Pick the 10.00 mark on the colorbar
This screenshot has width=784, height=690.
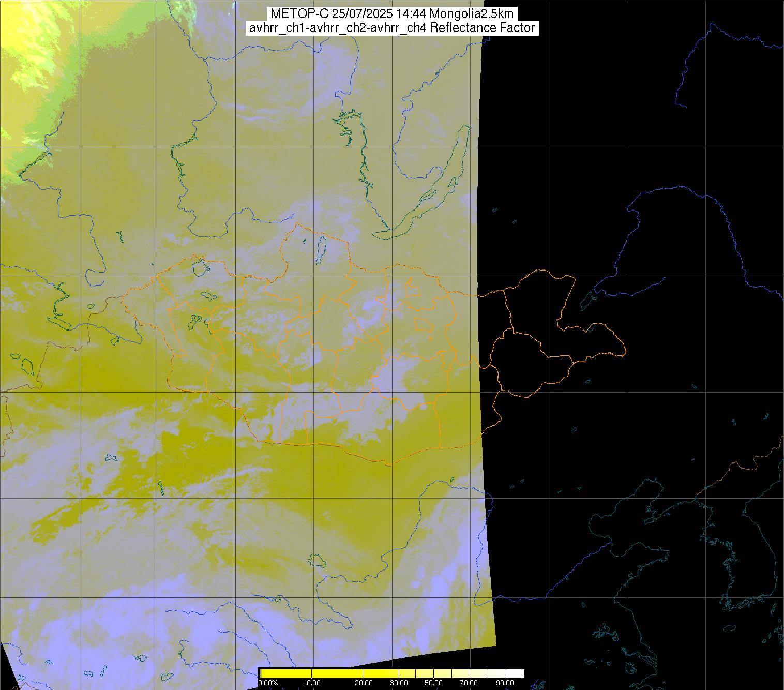pos(311,683)
